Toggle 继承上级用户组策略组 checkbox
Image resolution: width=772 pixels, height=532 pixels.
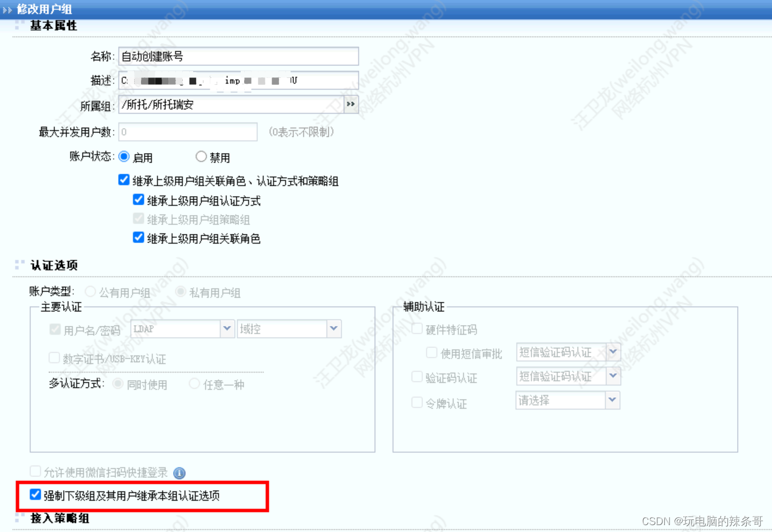click(138, 218)
